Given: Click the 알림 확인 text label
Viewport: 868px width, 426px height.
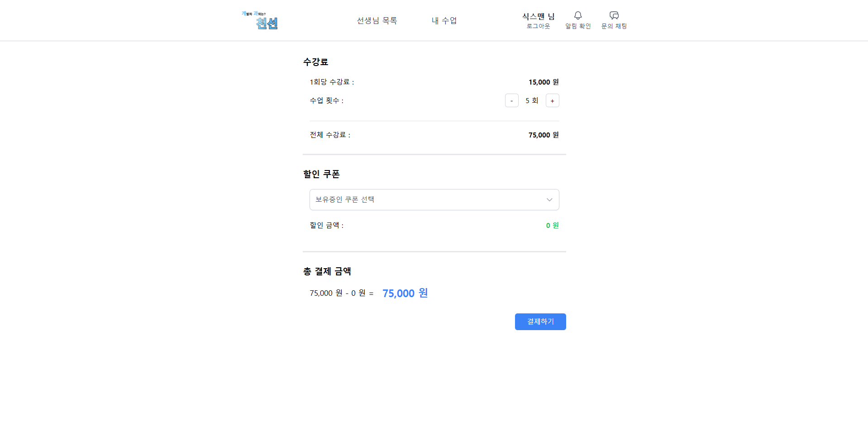Looking at the screenshot, I should coord(578,26).
